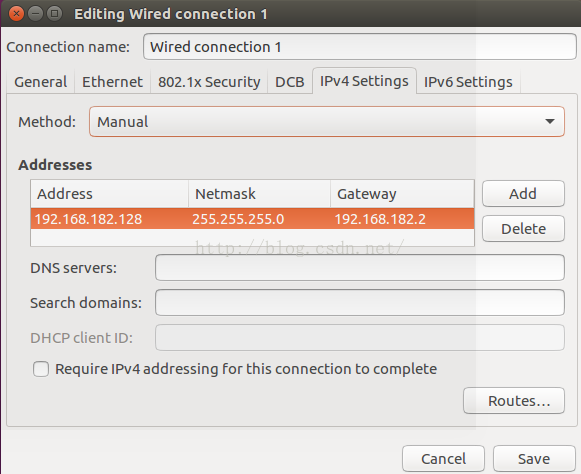Open the Ethernet tab

tap(112, 82)
